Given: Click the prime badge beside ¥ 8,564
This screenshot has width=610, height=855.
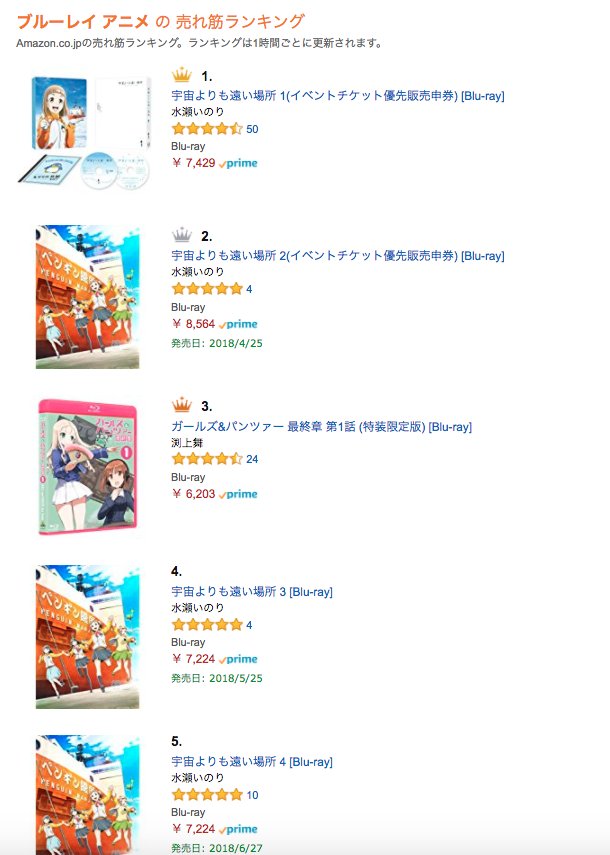Looking at the screenshot, I should pos(238,324).
